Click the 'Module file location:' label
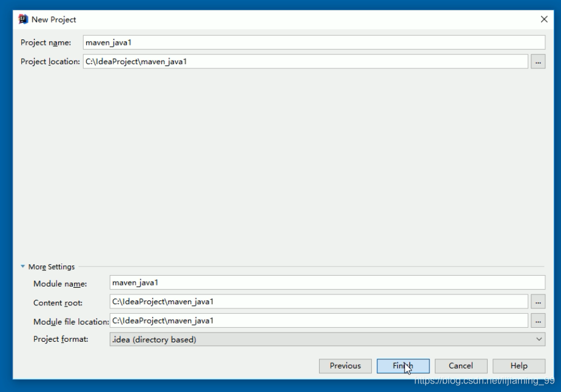 (x=71, y=322)
